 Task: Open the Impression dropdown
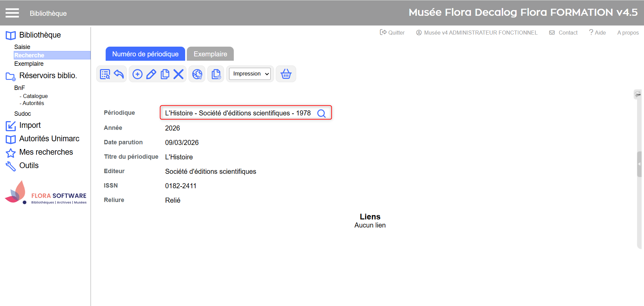[x=250, y=74]
